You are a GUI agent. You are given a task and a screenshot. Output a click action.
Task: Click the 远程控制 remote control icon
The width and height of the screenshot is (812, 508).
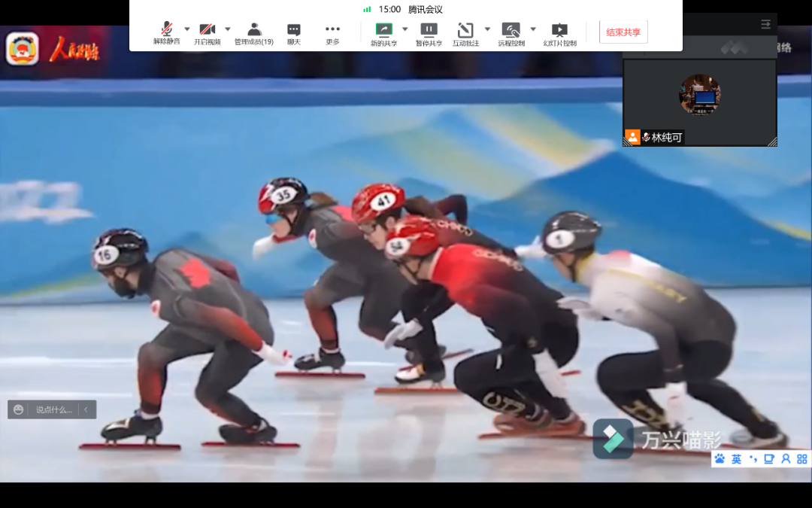511,30
